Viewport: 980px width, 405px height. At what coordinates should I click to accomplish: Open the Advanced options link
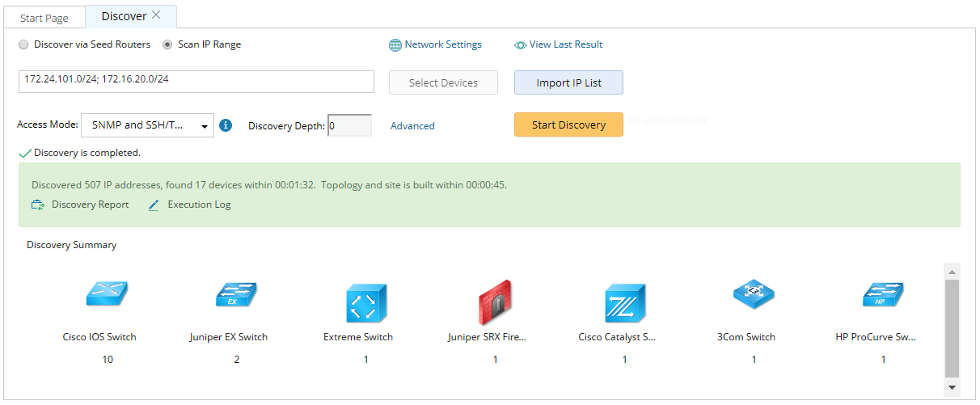pyautogui.click(x=412, y=126)
